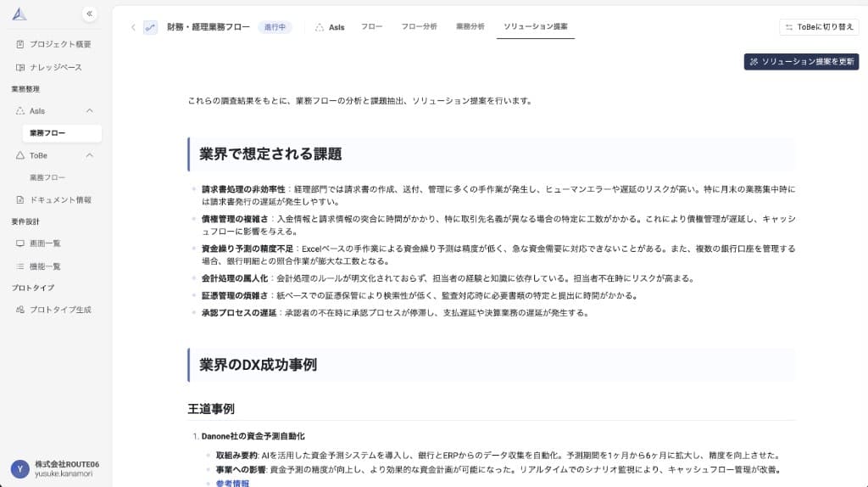Click the ナレッジベース book icon
Image resolution: width=868 pixels, height=487 pixels.
pyautogui.click(x=20, y=68)
